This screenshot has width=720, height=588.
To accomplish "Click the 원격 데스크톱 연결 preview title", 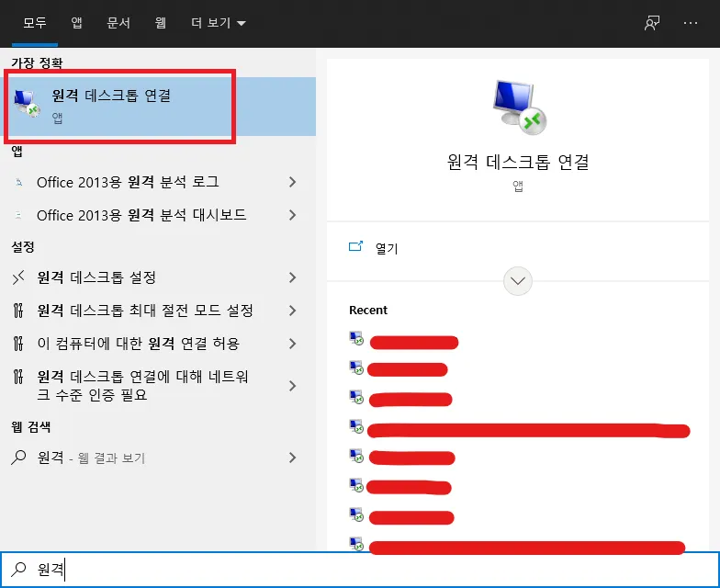I will 518,162.
